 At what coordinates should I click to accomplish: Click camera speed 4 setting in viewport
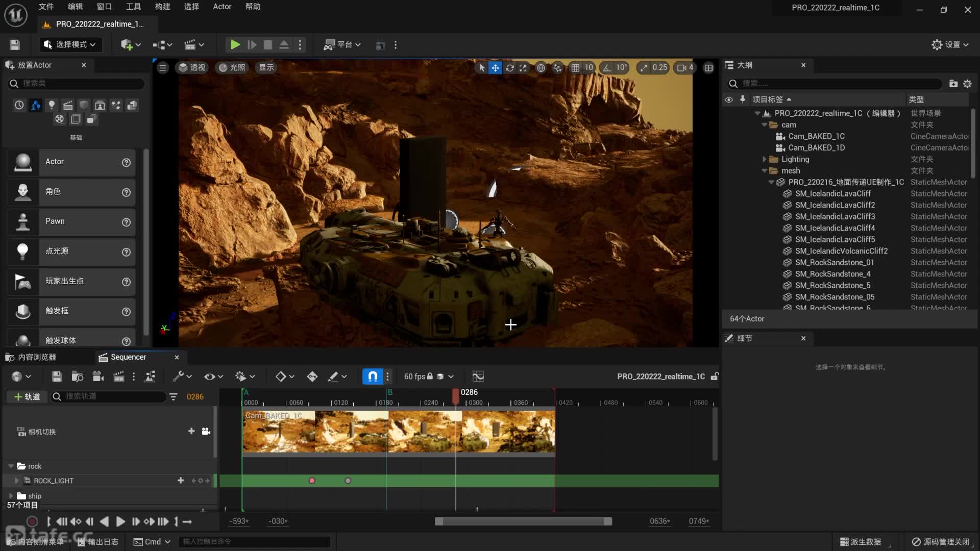coord(685,67)
